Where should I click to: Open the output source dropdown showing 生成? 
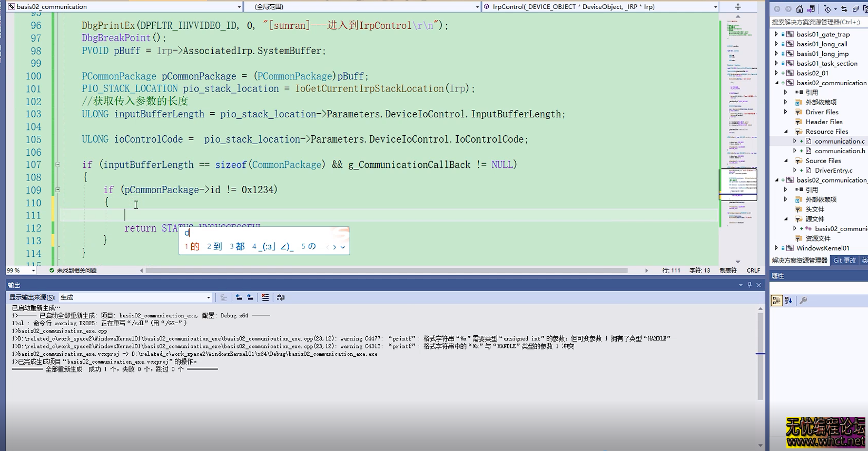click(x=135, y=297)
